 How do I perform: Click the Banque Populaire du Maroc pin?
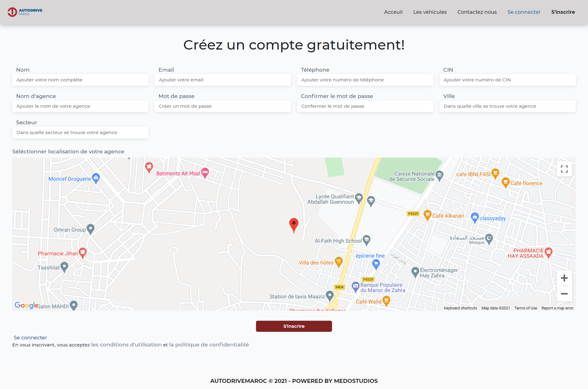355,287
